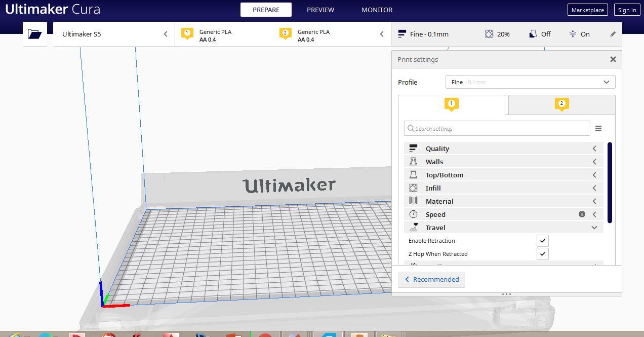Click the Speed category clock icon
Screen dimensions: 644x337
[x=413, y=214]
